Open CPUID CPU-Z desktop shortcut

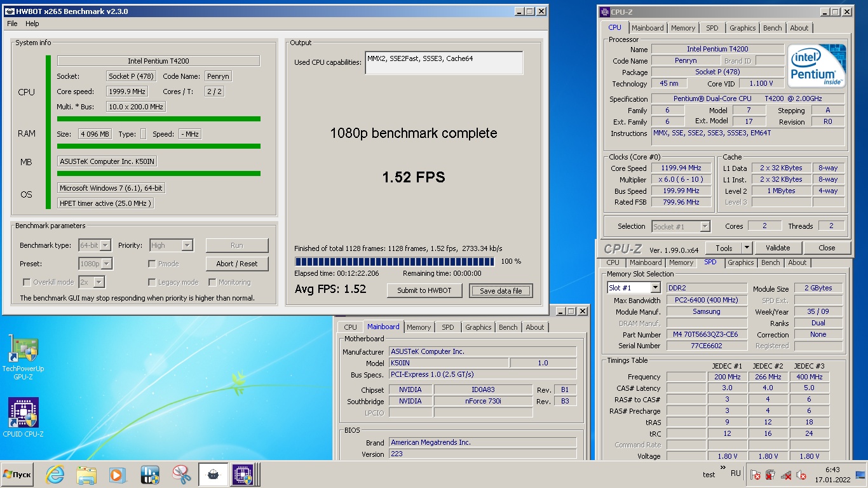(x=23, y=418)
